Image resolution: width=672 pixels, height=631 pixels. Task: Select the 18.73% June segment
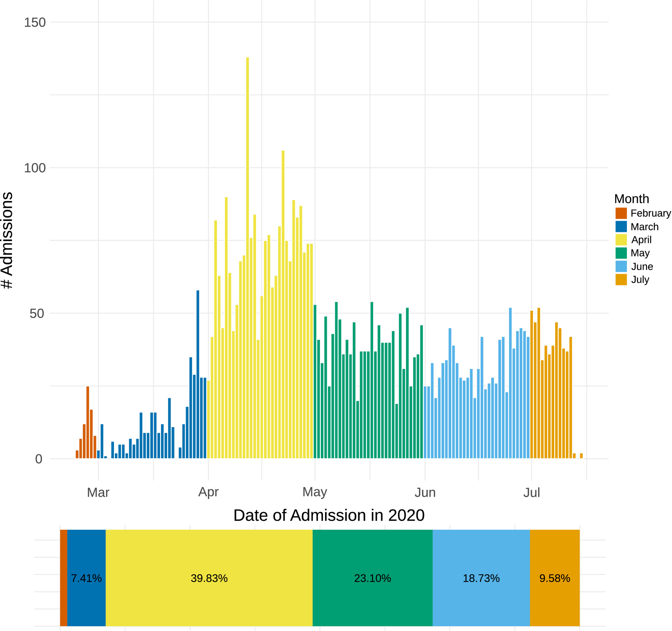pos(481,578)
